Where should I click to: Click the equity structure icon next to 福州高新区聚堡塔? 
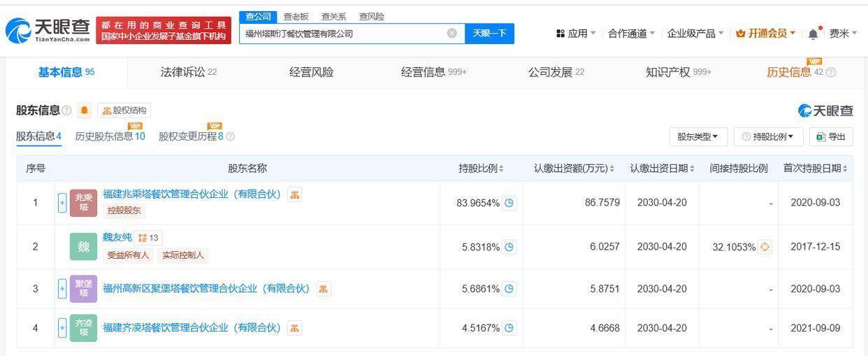[x=324, y=288]
